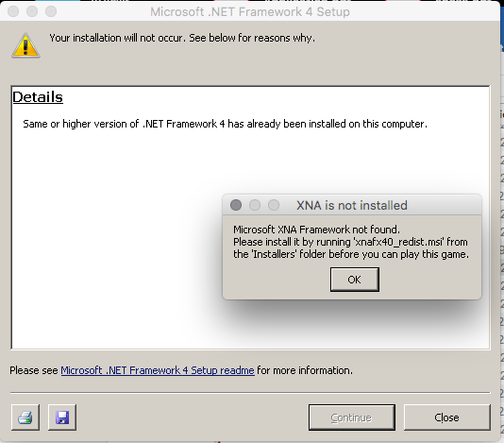
Task: Close the XNA is not installed dialog
Action: click(x=236, y=205)
